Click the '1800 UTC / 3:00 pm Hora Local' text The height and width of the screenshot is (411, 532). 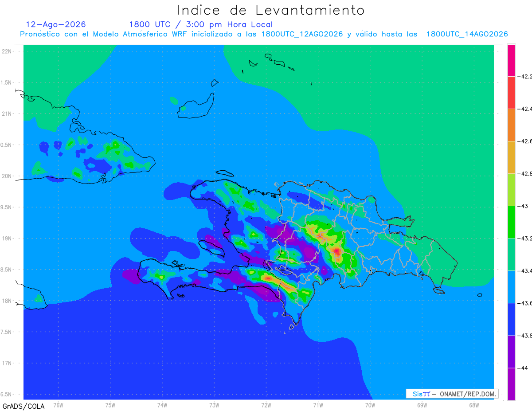point(201,24)
